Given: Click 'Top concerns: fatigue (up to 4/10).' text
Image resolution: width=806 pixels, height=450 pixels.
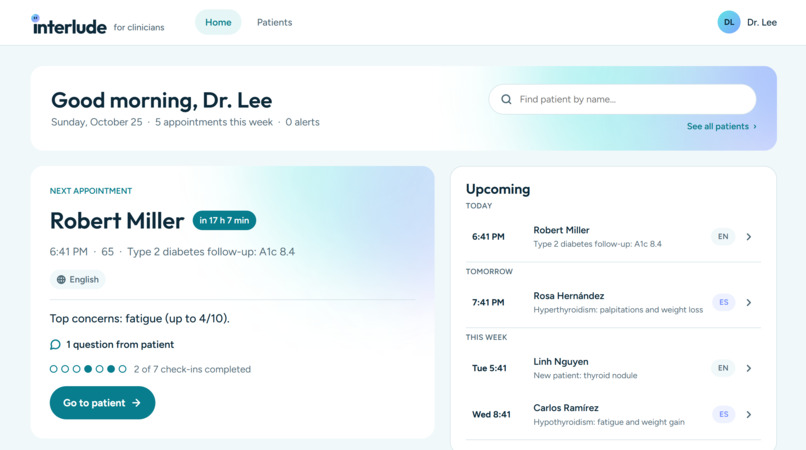Looking at the screenshot, I should click(139, 319).
